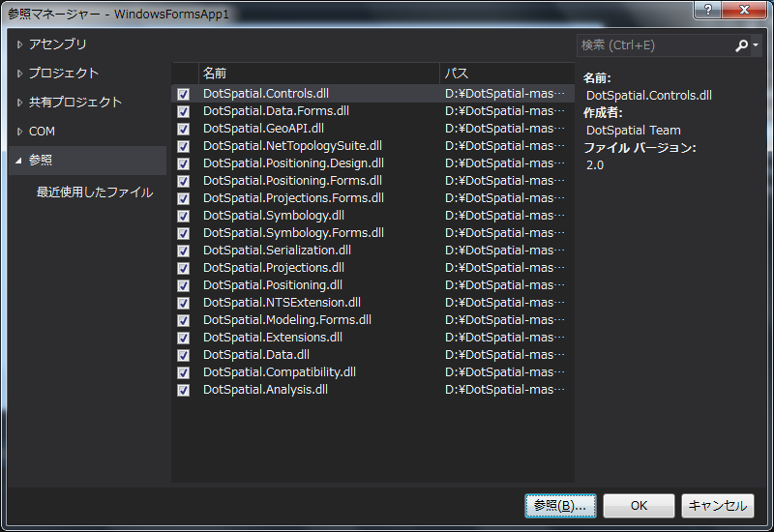This screenshot has height=532, width=774.
Task: Toggle DotSpatial.Symbology.dll checkbox
Action: [x=183, y=216]
